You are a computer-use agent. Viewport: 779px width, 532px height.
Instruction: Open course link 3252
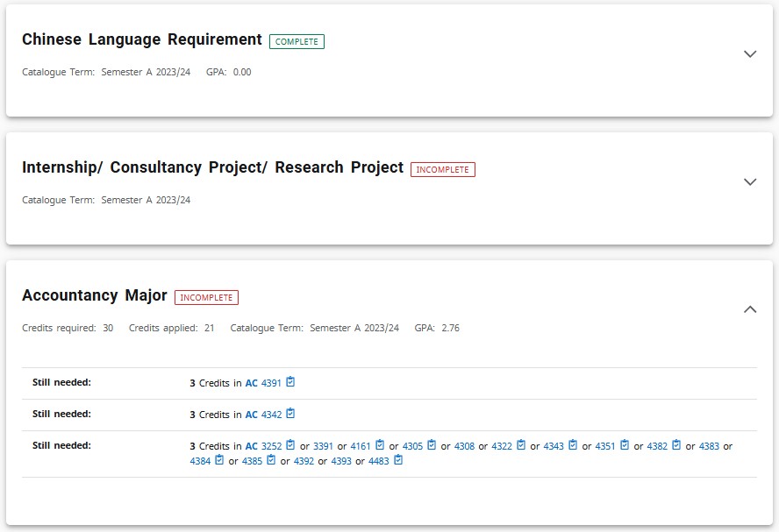point(271,446)
